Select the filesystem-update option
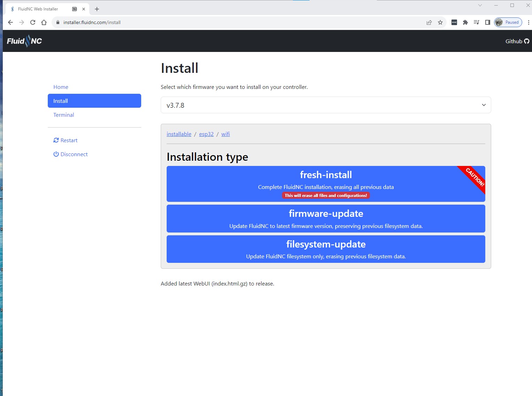This screenshot has width=532, height=396. (326, 249)
